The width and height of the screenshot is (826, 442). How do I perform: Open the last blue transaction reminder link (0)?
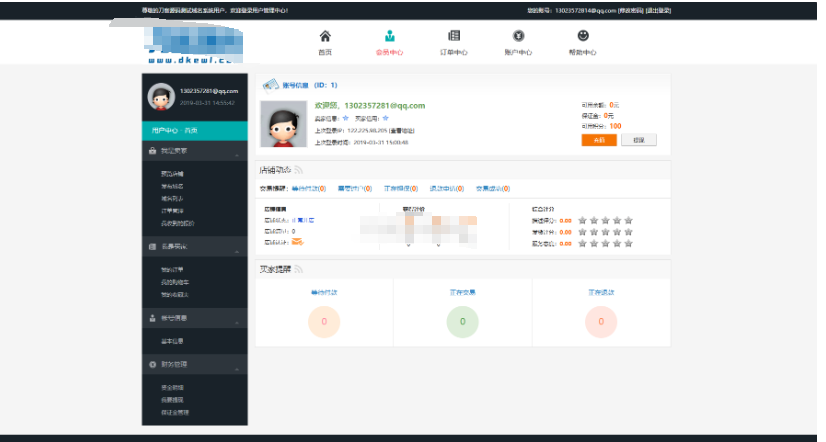[493, 189]
